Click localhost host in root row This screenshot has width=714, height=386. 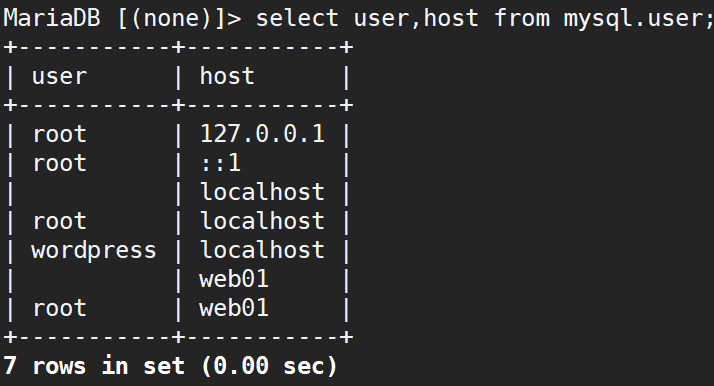262,221
